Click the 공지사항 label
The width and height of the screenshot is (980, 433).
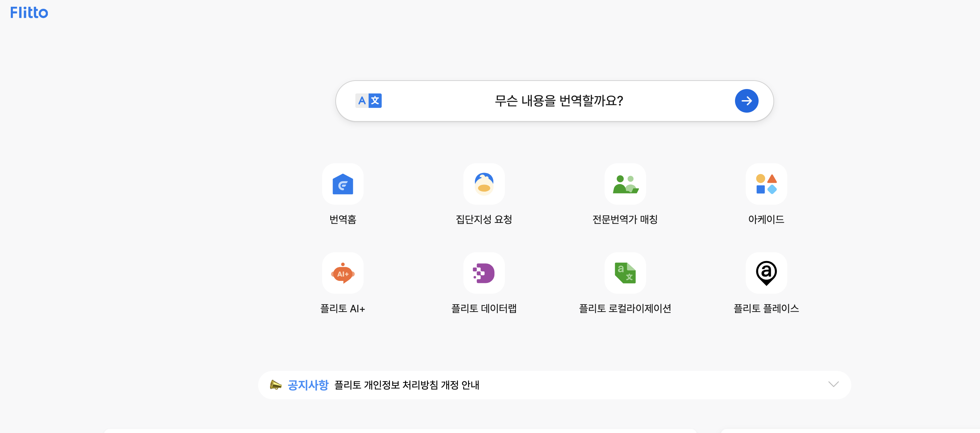pos(308,385)
